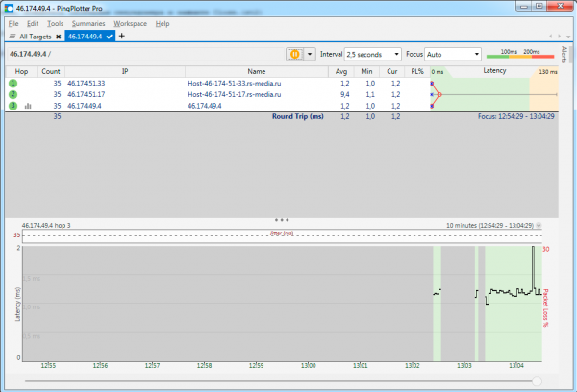
Task: Open the Focus Auto dropdown
Action: coord(453,54)
